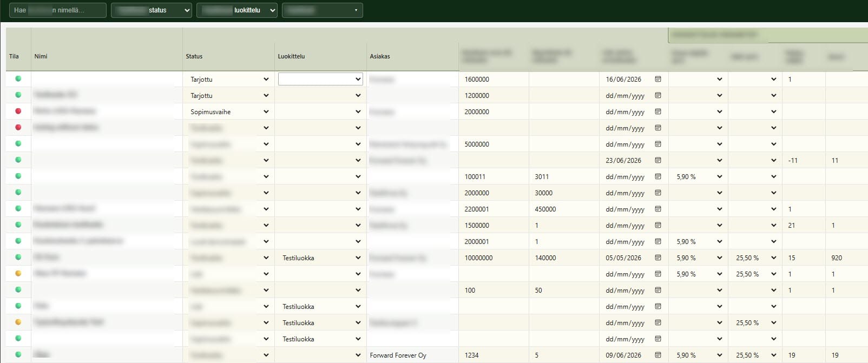
Task: Open the status filter dropdown in top bar
Action: point(152,10)
